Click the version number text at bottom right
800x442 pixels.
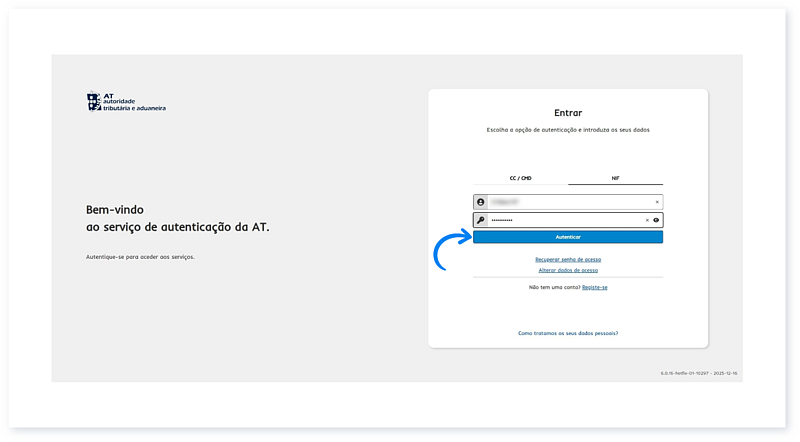click(x=698, y=373)
